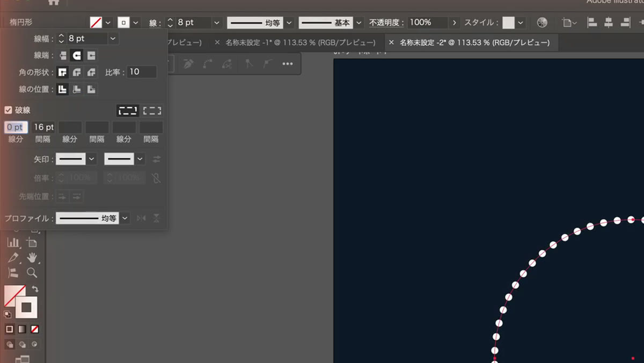
Task: Select the round cap line end icon
Action: tap(77, 55)
